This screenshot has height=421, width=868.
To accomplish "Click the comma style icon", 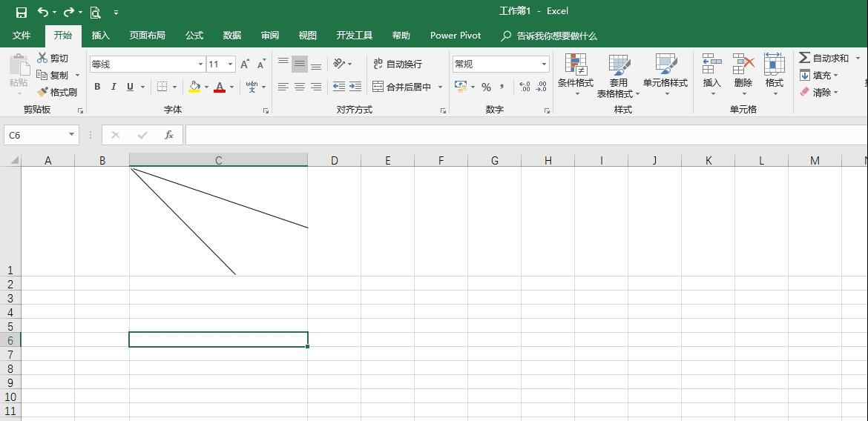I will coord(502,87).
